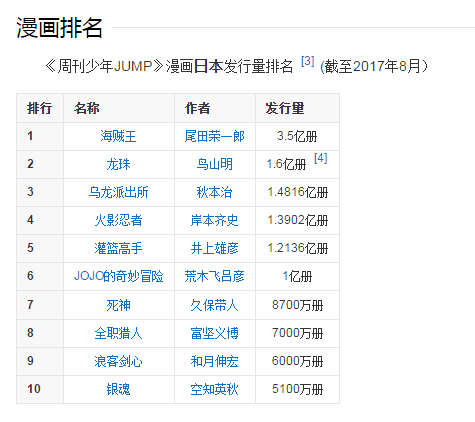
Task: Open the JOJO的奇妙冒险 link
Action: coord(118,276)
